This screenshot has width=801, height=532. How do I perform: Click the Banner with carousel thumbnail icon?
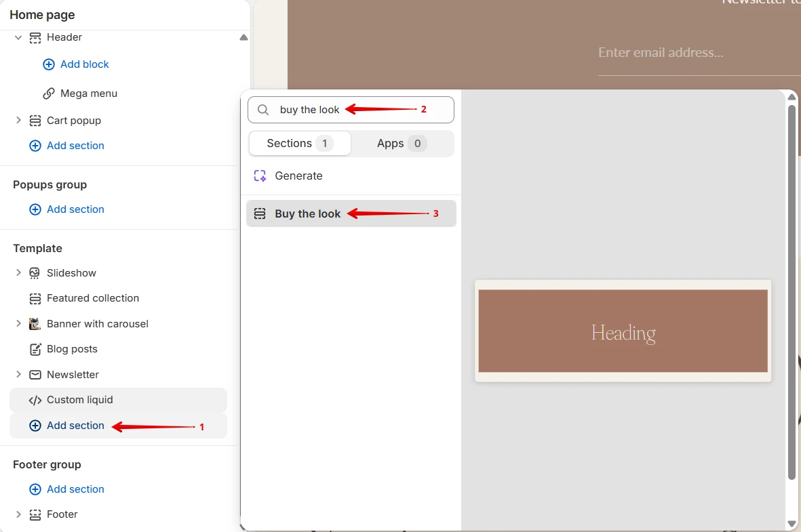tap(35, 324)
